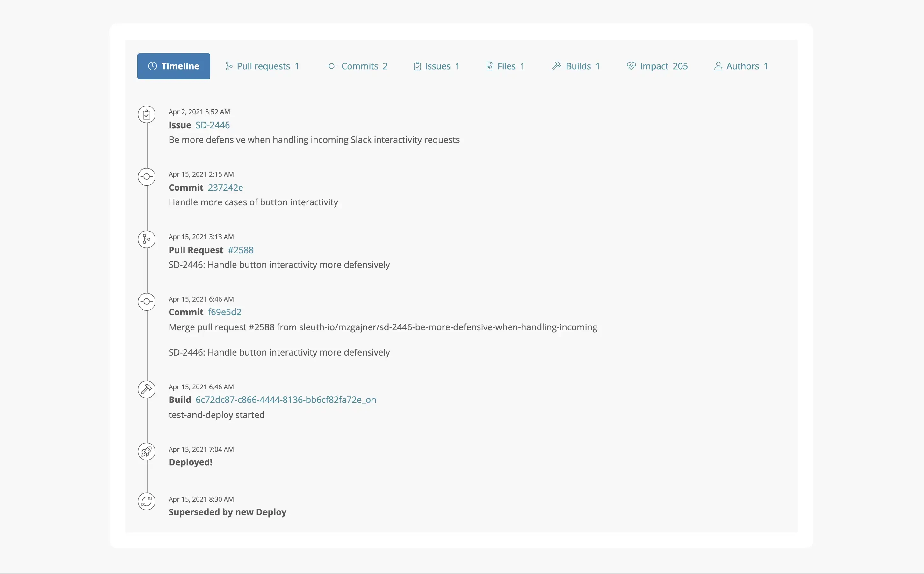Open the Impact 205 tab
924x574 pixels.
pyautogui.click(x=657, y=66)
